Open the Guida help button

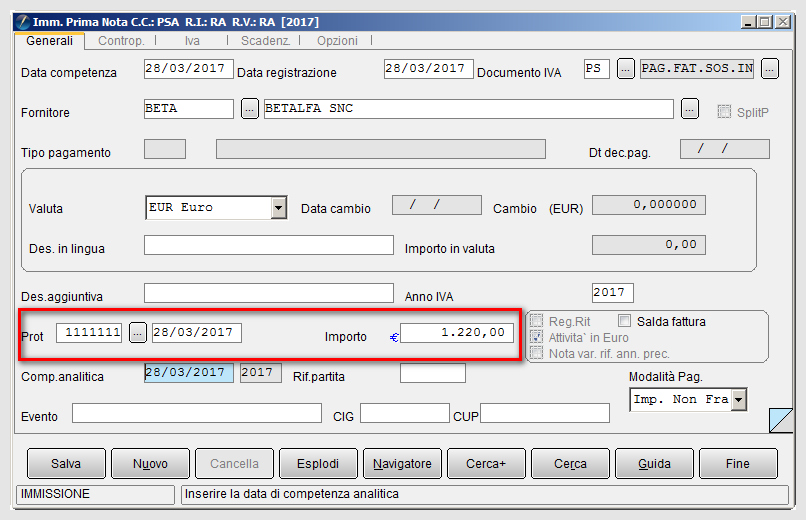coord(654,463)
